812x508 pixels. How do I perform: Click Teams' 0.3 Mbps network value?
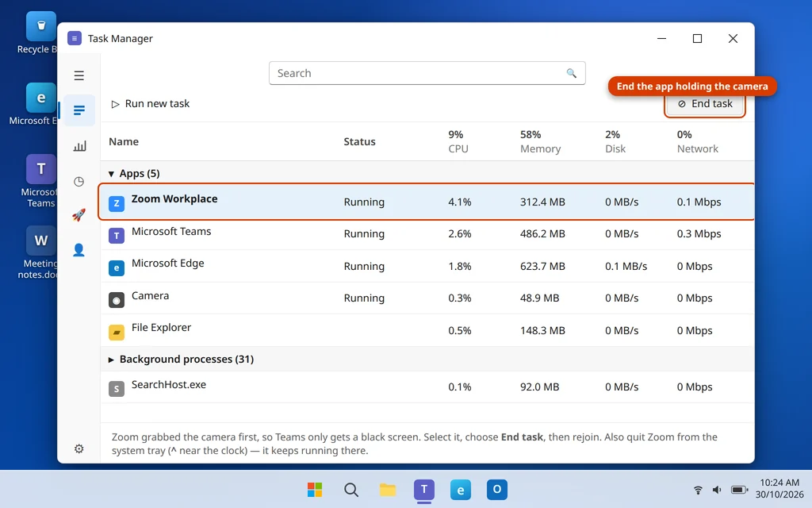pos(699,234)
